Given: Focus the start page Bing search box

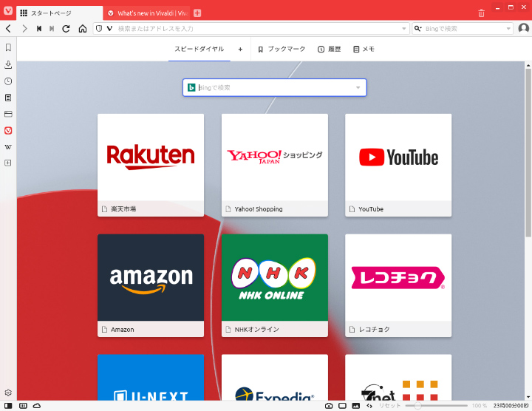Looking at the screenshot, I should click(274, 87).
